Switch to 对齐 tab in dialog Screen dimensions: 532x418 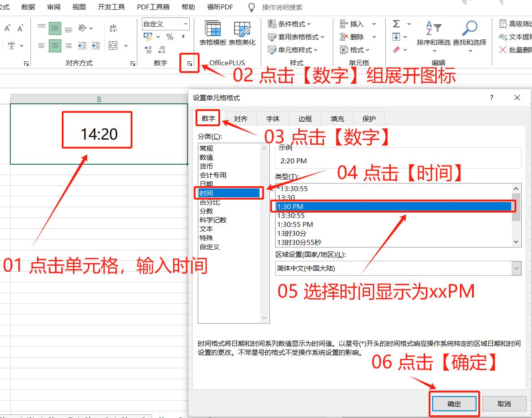pos(241,119)
